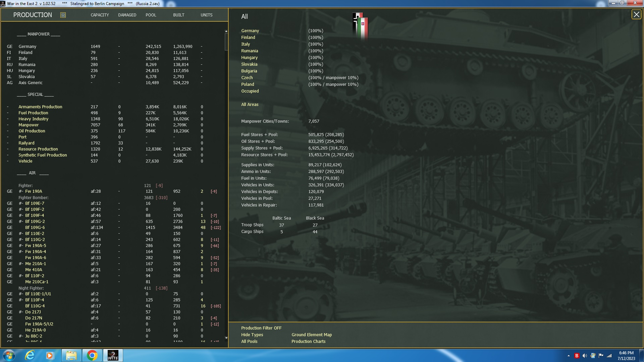Image resolution: width=644 pixels, height=362 pixels.
Task: Open the WITE game taskbar icon
Action: [113, 355]
